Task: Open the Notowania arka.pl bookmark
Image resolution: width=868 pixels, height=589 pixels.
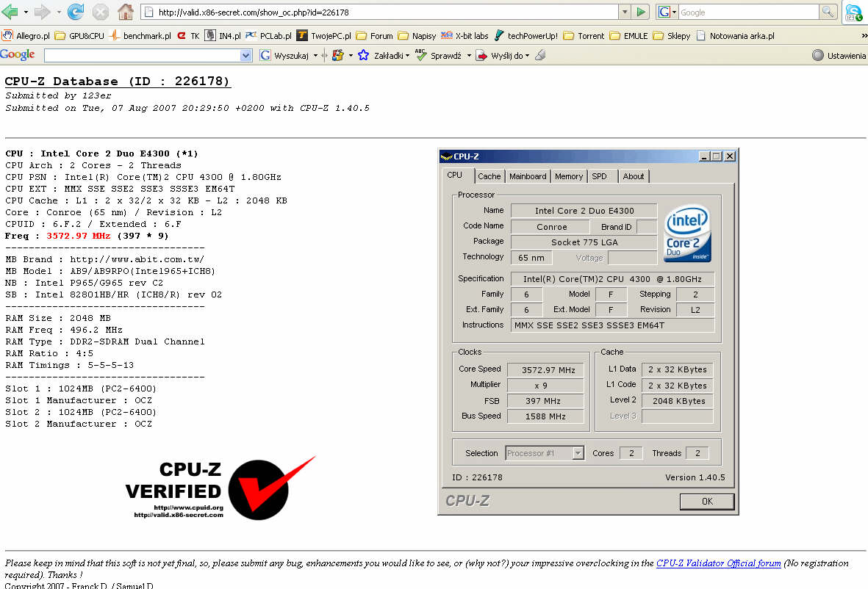Action: coord(735,35)
